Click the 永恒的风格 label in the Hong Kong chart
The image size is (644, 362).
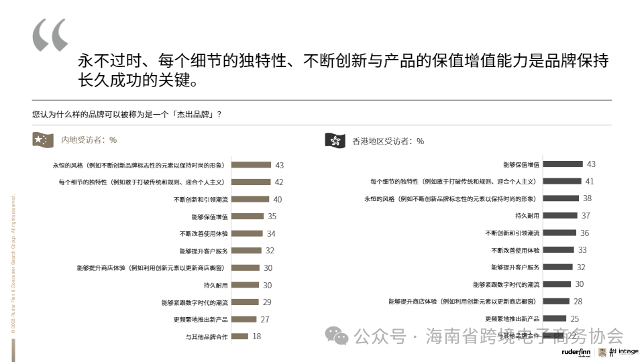click(451, 198)
